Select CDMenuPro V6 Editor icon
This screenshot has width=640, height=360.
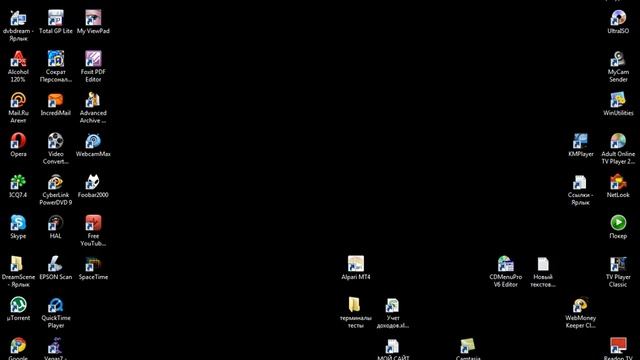click(x=505, y=264)
